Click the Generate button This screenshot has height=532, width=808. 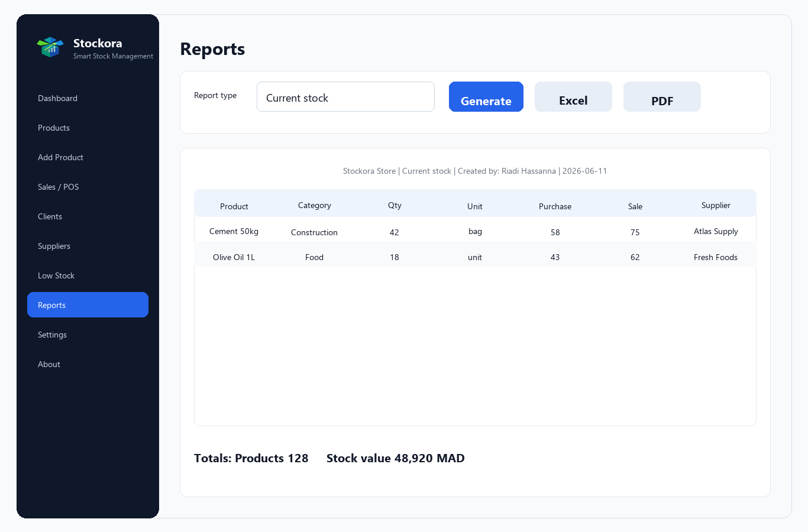(x=486, y=97)
